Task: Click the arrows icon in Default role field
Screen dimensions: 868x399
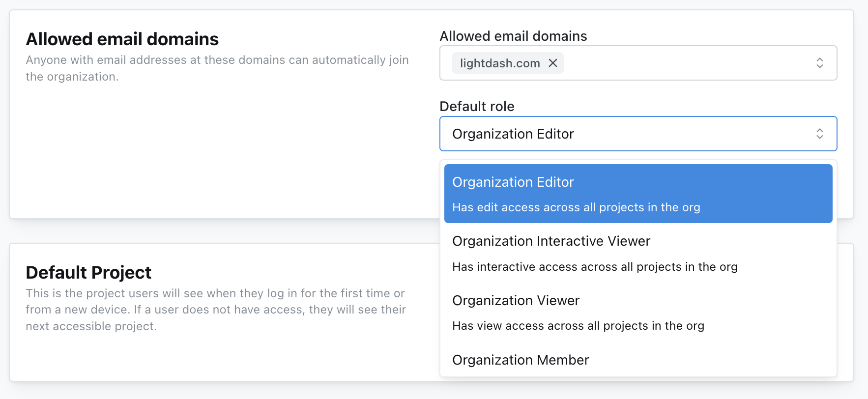Action: pyautogui.click(x=819, y=134)
